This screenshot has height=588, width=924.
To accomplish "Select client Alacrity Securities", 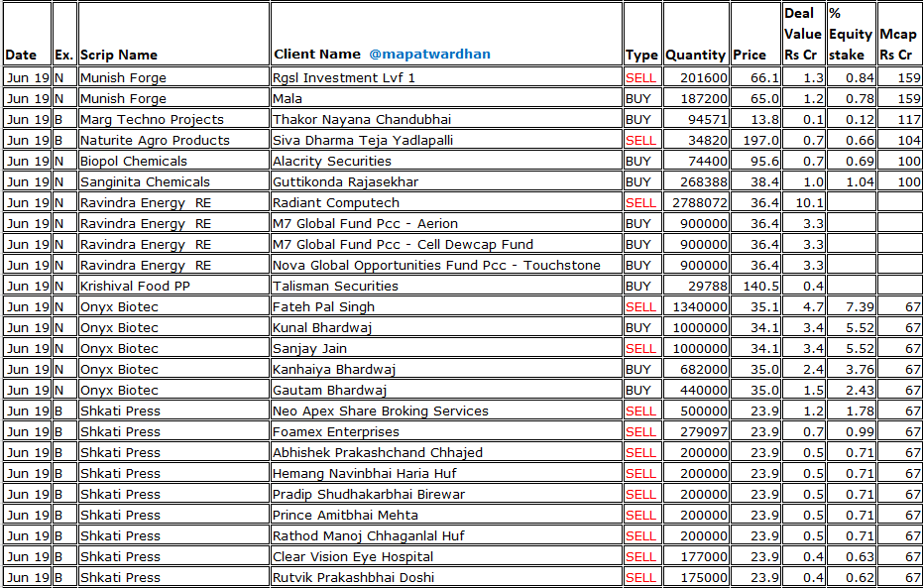I will pos(332,161).
